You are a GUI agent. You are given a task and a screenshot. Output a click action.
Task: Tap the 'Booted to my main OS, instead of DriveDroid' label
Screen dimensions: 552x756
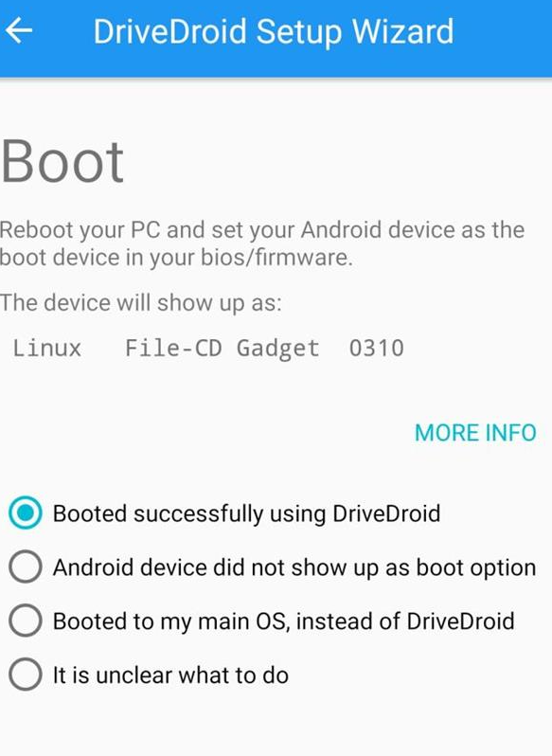tap(284, 621)
